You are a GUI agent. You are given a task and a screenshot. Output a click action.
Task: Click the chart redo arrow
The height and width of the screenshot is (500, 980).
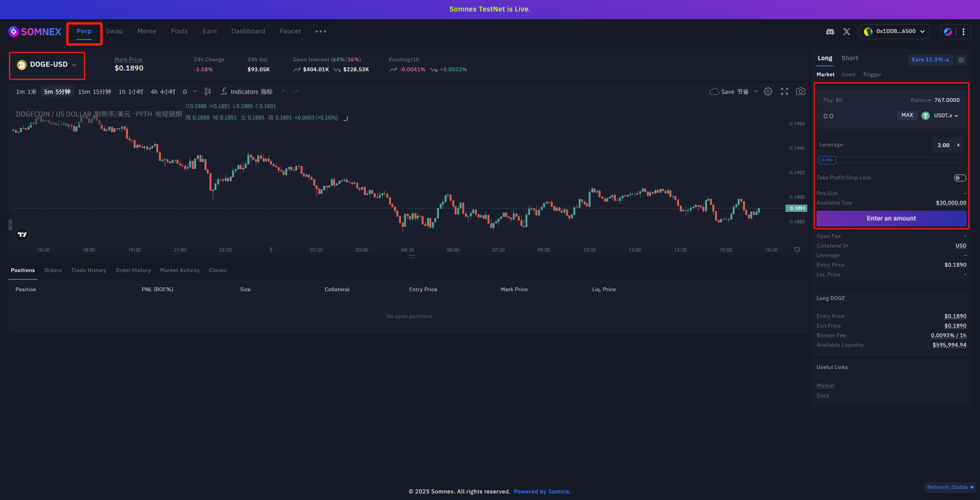coord(296,92)
